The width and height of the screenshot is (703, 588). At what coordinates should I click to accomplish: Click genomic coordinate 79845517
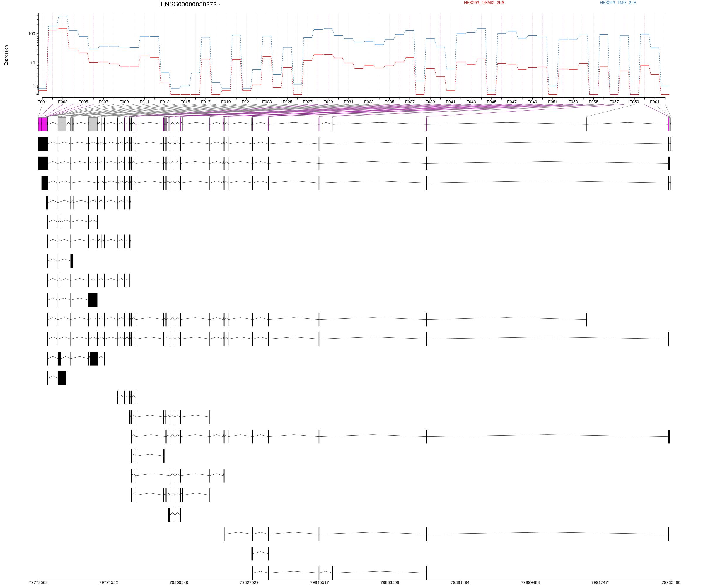pyautogui.click(x=319, y=582)
